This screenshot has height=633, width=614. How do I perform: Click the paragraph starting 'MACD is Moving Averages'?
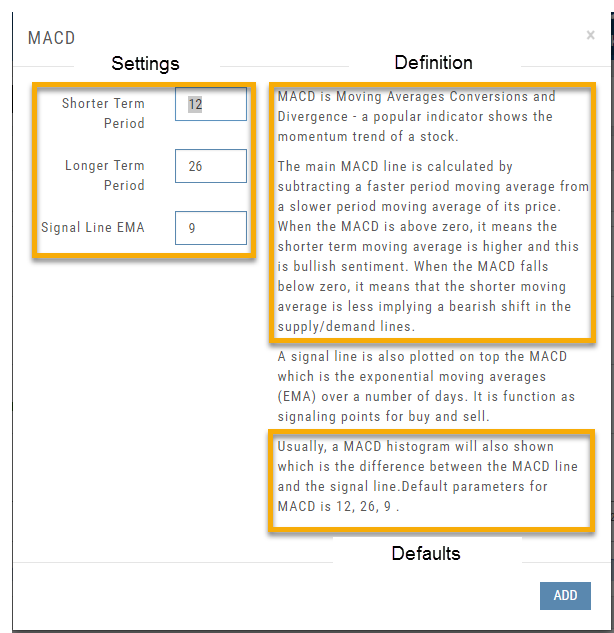pos(430,117)
